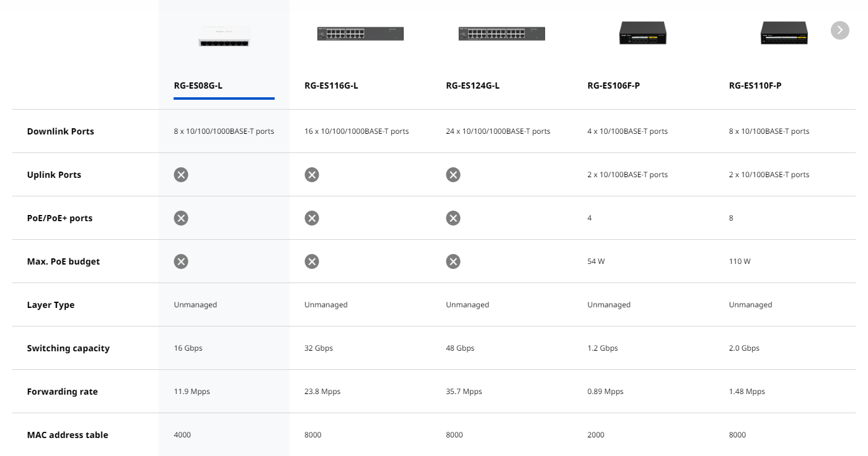Open the RG-ES08G-L product image
The height and width of the screenshot is (456, 868).
[x=224, y=35]
